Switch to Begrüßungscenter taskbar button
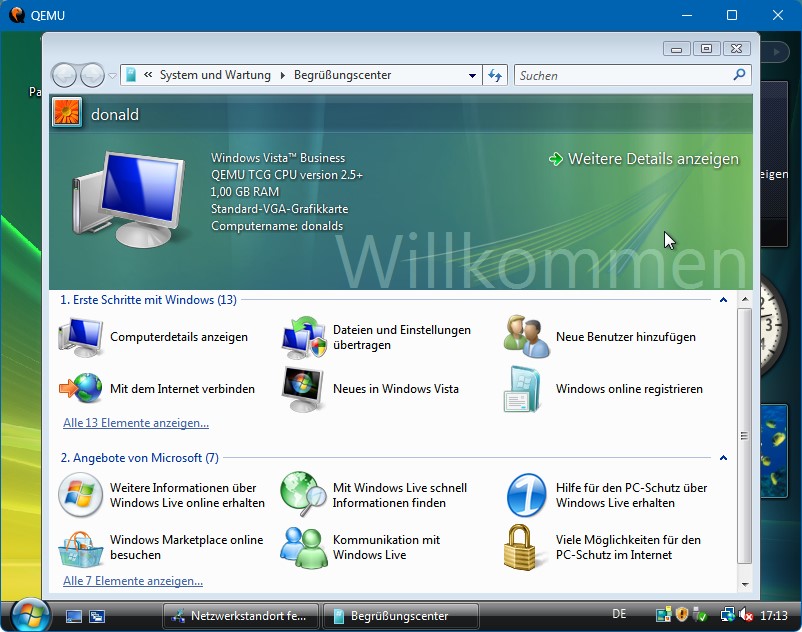Screen dimensions: 802x632 coord(402,616)
